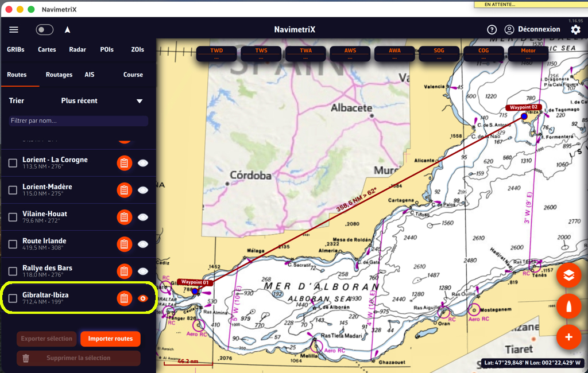Click the 712,4 NM · 199° route info
Viewport: 588px width, 373px height.
coord(42,302)
